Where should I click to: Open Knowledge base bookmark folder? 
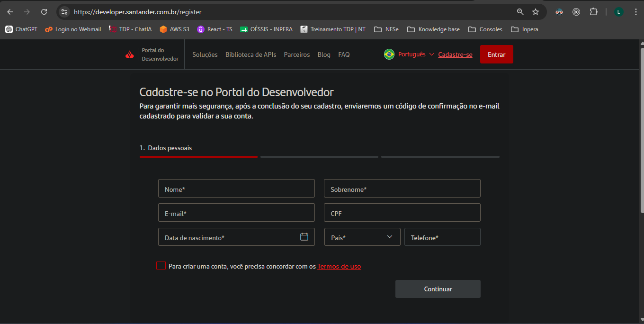[433, 29]
